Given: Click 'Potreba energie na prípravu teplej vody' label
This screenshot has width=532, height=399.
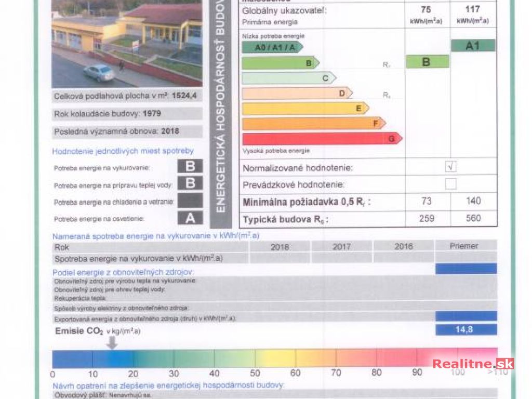Looking at the screenshot, I should click(x=113, y=185).
